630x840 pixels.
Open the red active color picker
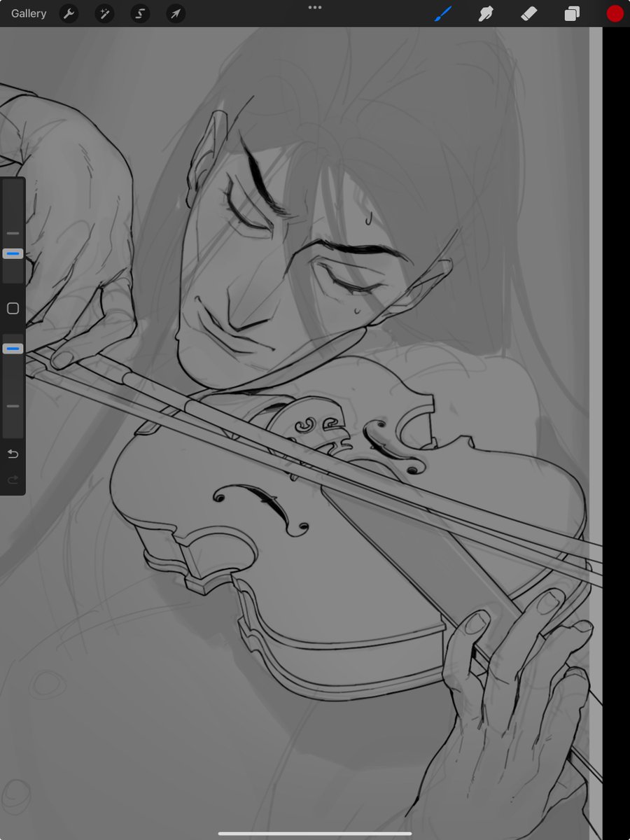tap(615, 13)
